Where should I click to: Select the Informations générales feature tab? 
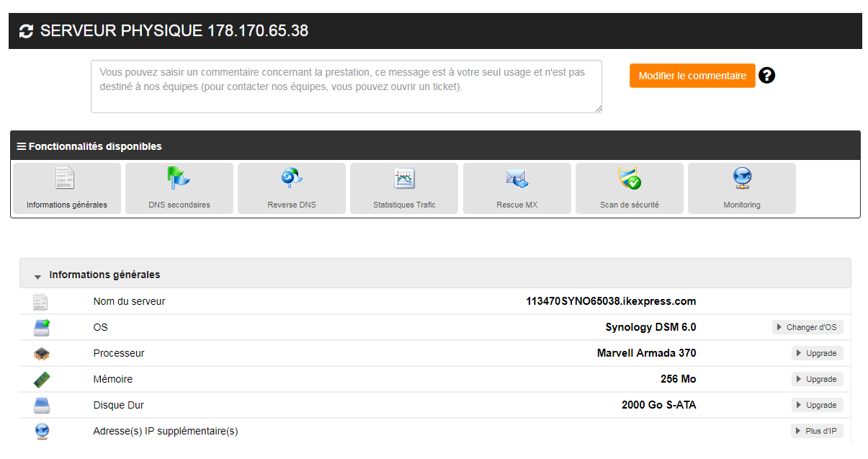(67, 188)
